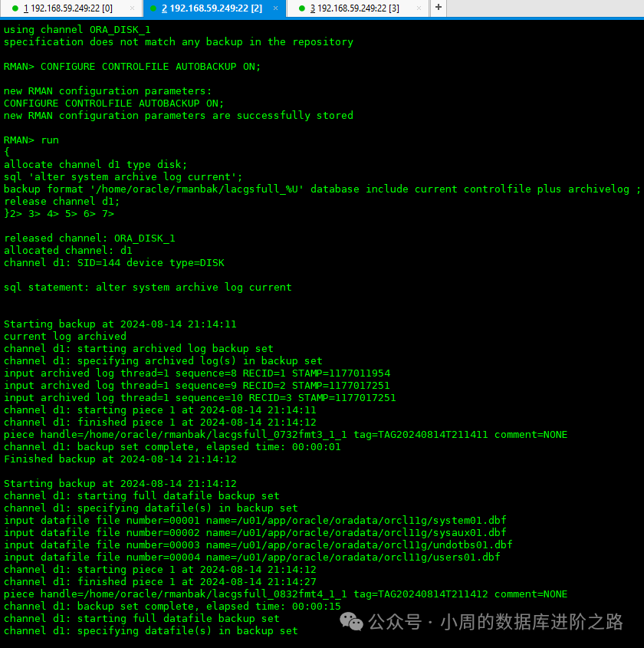
Task: Click 'current log archived' output line
Action: click(x=65, y=337)
